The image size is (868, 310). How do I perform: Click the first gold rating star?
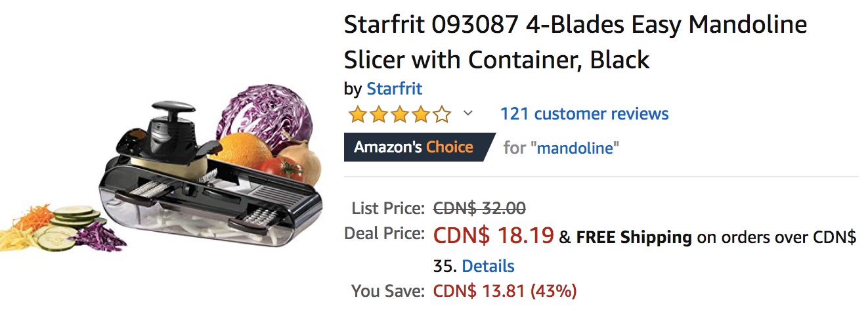(x=357, y=116)
